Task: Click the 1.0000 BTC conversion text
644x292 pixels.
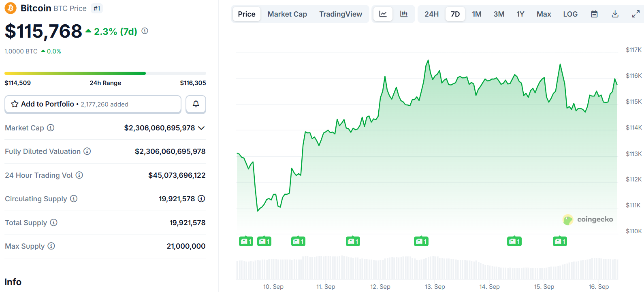Action: tap(21, 51)
